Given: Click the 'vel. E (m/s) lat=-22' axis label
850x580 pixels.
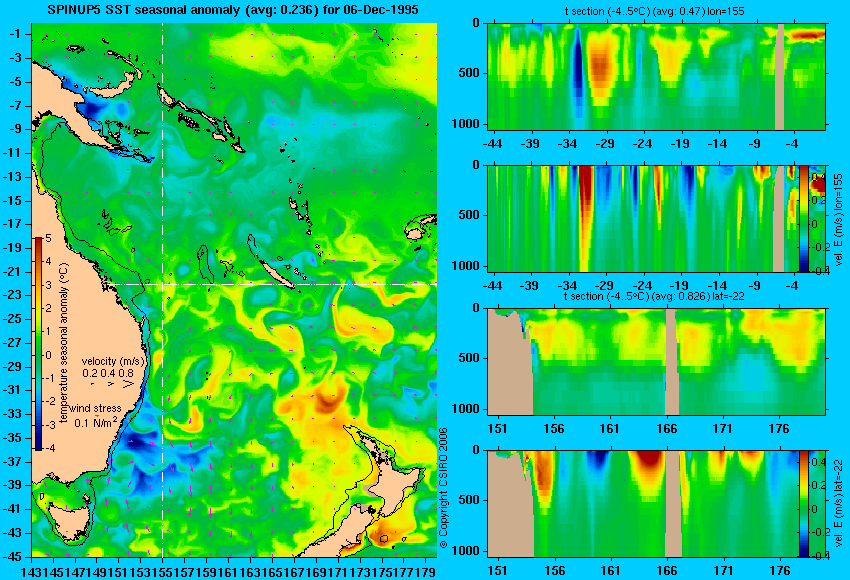Looking at the screenshot, I should click(x=839, y=504).
